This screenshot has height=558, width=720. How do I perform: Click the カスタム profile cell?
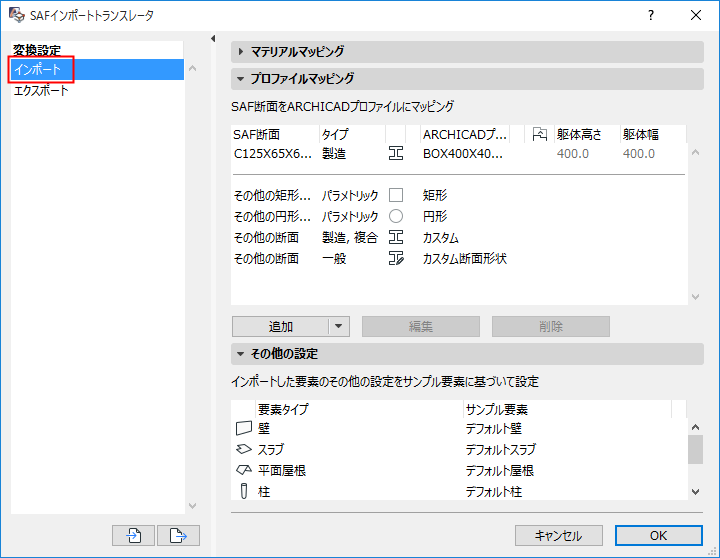click(x=441, y=237)
